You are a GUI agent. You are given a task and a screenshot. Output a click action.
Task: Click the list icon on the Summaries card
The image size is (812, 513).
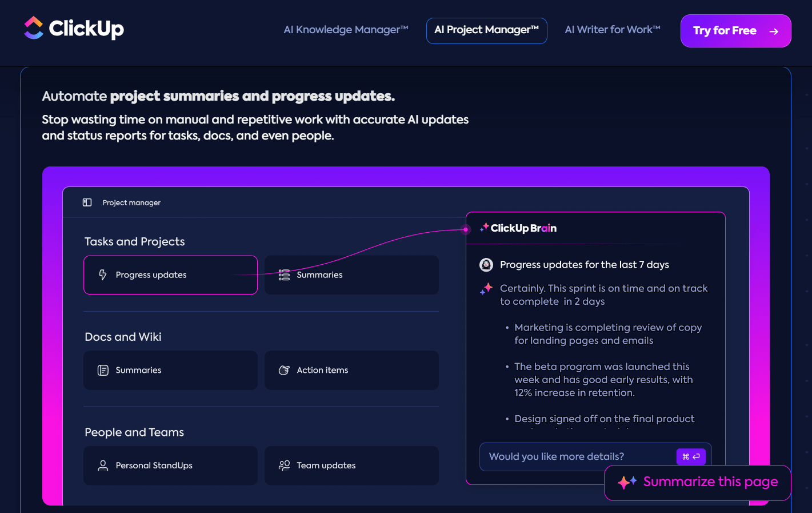point(284,275)
